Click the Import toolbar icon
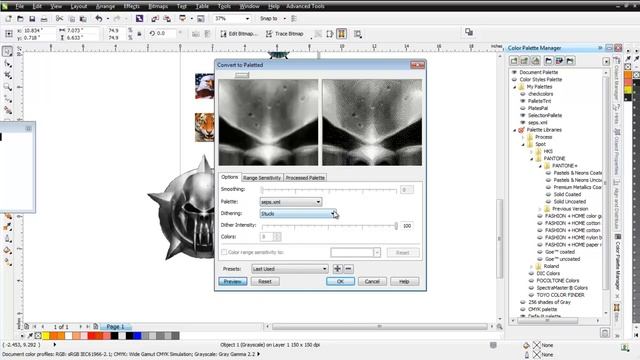 point(155,19)
